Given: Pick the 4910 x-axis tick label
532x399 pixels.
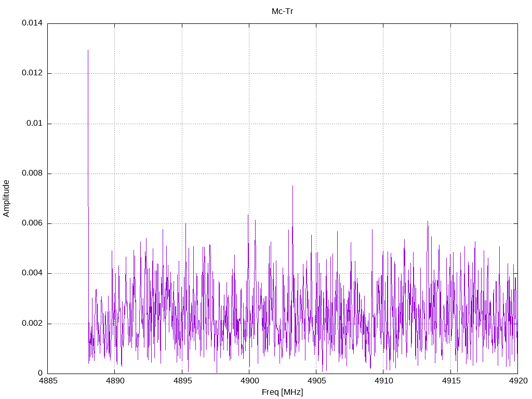Looking at the screenshot, I should (x=383, y=381).
